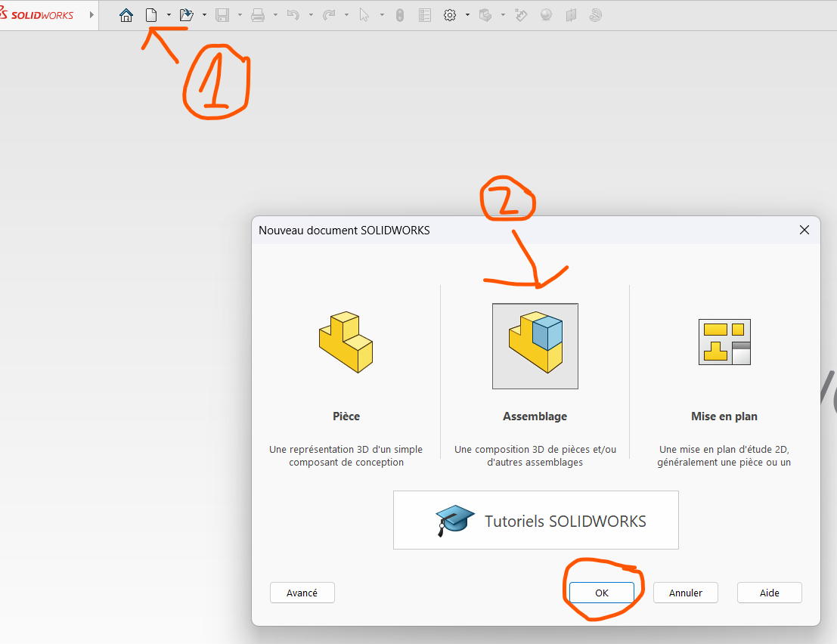Click the graduation cap tutorial icon

(x=454, y=520)
